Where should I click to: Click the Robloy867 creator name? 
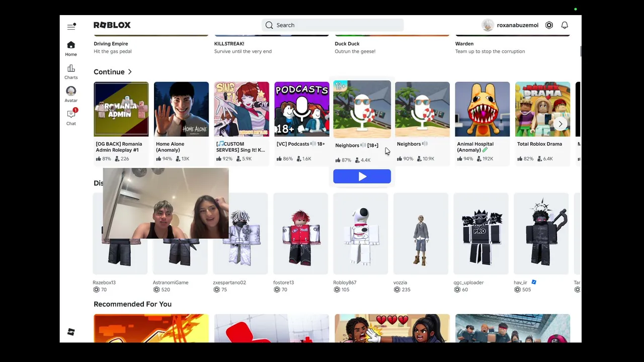pyautogui.click(x=345, y=283)
